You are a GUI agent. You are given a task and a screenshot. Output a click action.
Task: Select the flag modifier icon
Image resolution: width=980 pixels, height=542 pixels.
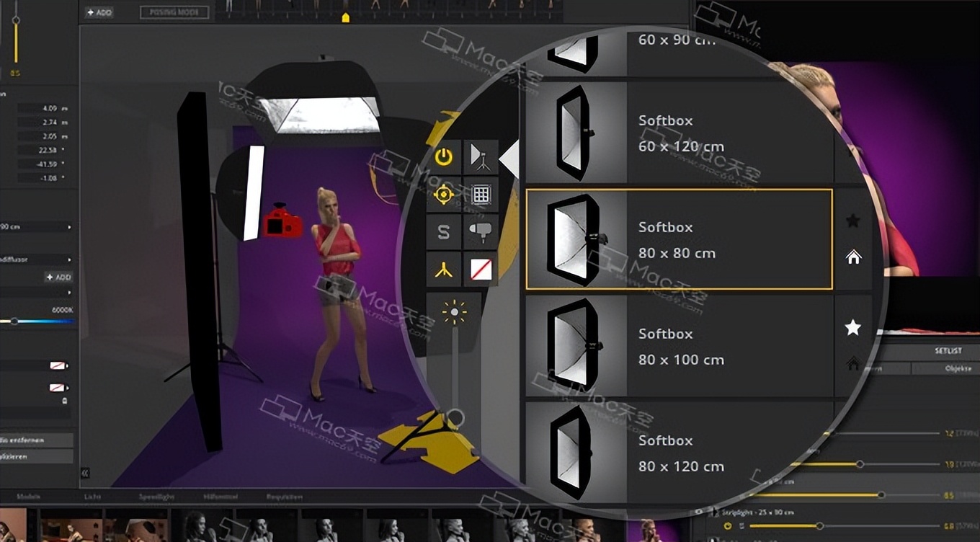(x=481, y=232)
